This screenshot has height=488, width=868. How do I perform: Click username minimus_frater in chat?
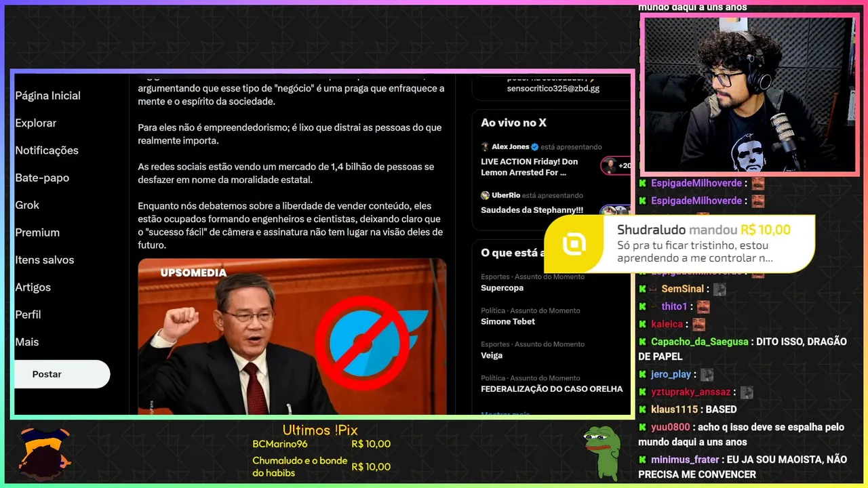(x=686, y=460)
